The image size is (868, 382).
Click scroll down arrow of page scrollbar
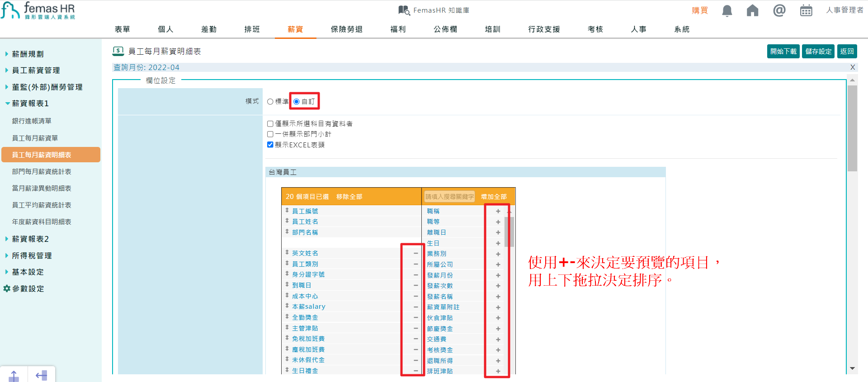[x=853, y=369]
